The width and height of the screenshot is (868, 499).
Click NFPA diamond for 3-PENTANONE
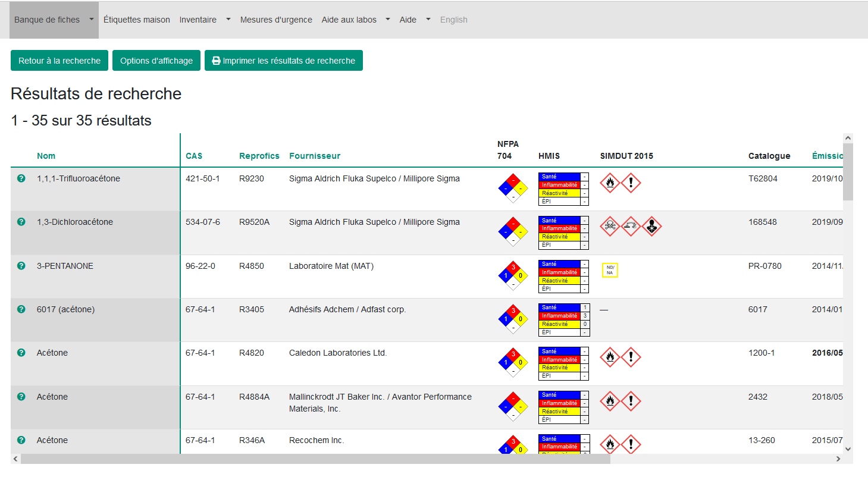coord(513,275)
